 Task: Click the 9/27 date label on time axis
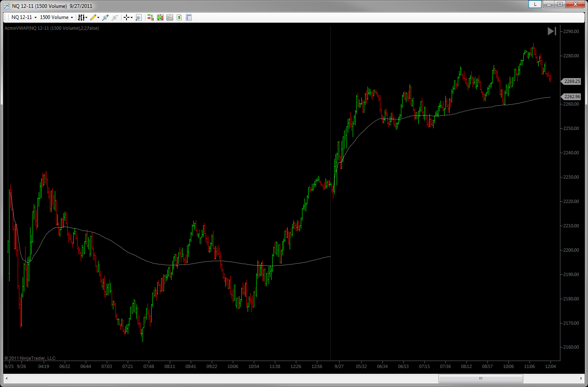339,366
